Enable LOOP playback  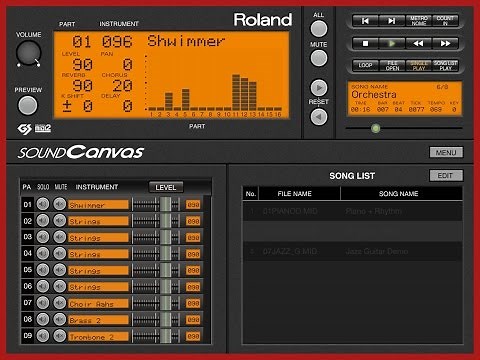(x=365, y=65)
